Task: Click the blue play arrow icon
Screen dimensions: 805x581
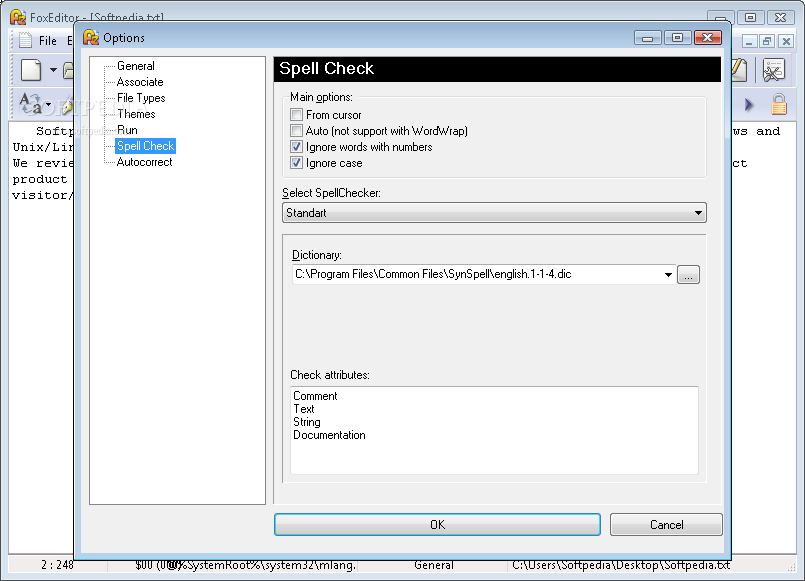Action: tap(749, 105)
